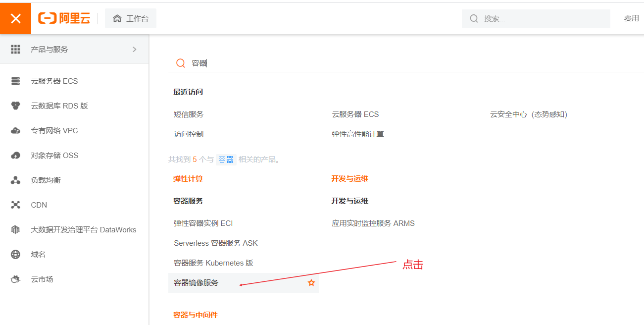
Task: Open Serverless 容器服务 ASK
Action: (x=216, y=243)
